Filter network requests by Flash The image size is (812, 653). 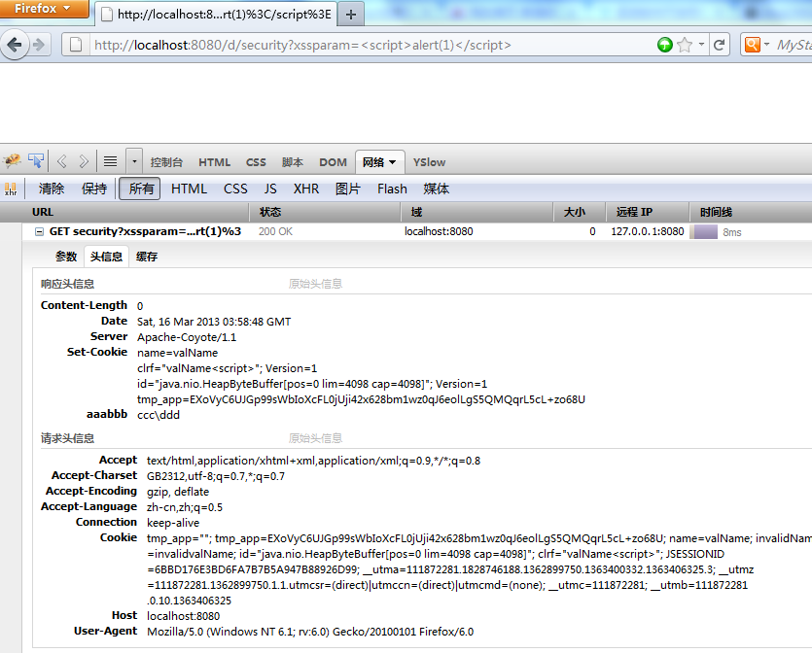click(392, 189)
